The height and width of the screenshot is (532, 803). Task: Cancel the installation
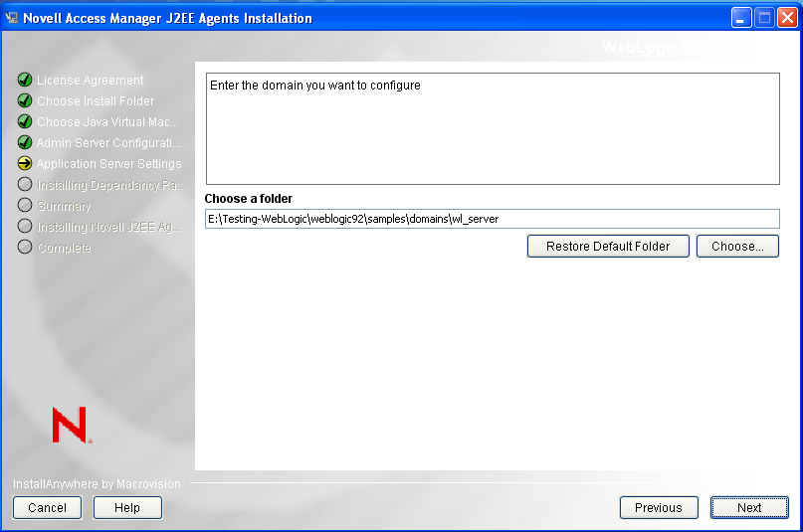point(47,507)
